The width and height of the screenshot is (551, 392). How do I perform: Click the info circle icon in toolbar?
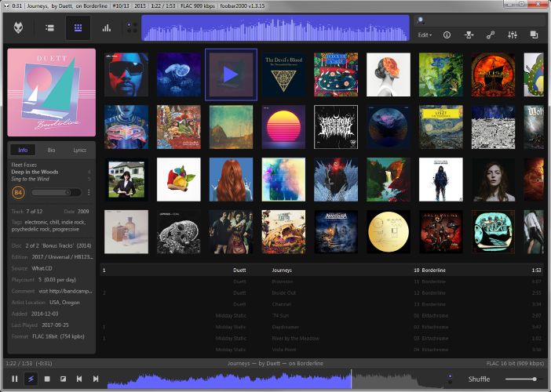pyautogui.click(x=447, y=34)
